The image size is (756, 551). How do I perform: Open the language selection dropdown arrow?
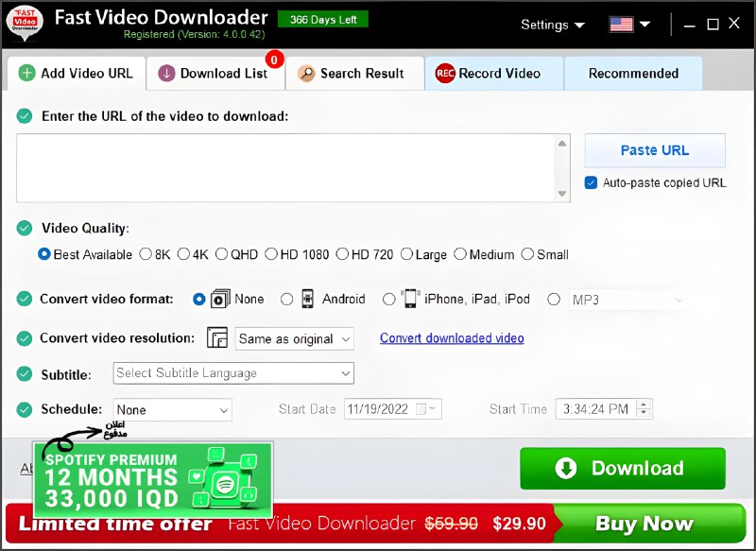[644, 25]
